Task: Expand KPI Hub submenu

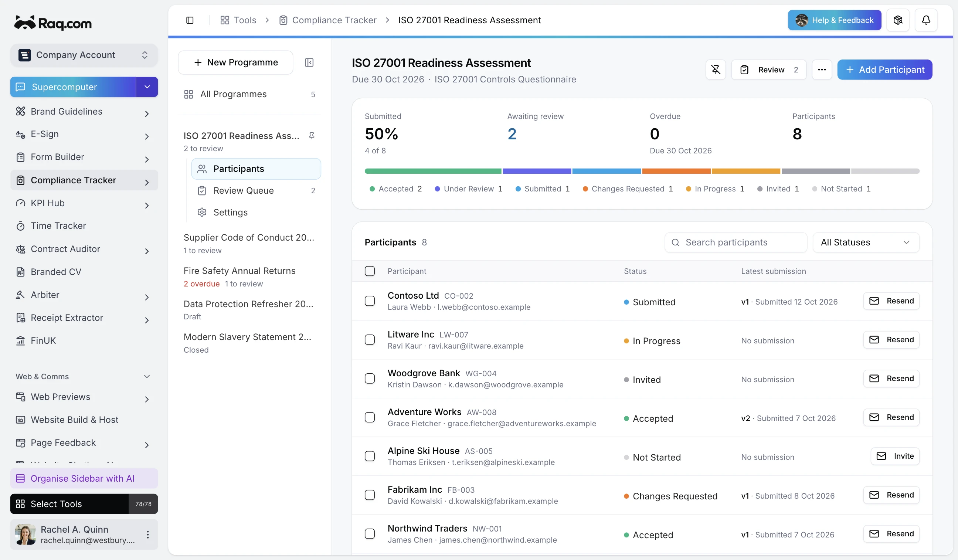Action: (147, 205)
